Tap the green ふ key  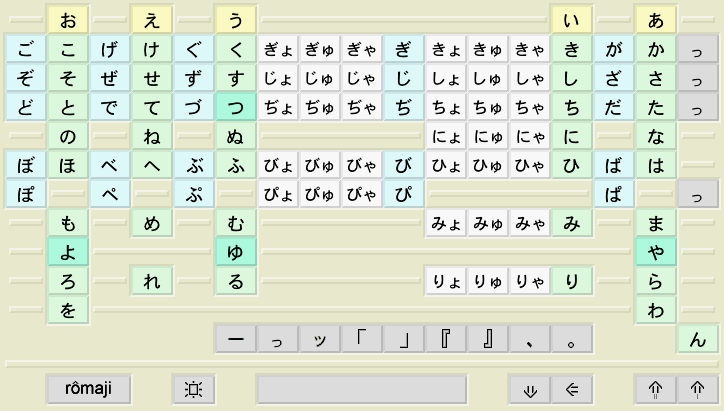235,165
